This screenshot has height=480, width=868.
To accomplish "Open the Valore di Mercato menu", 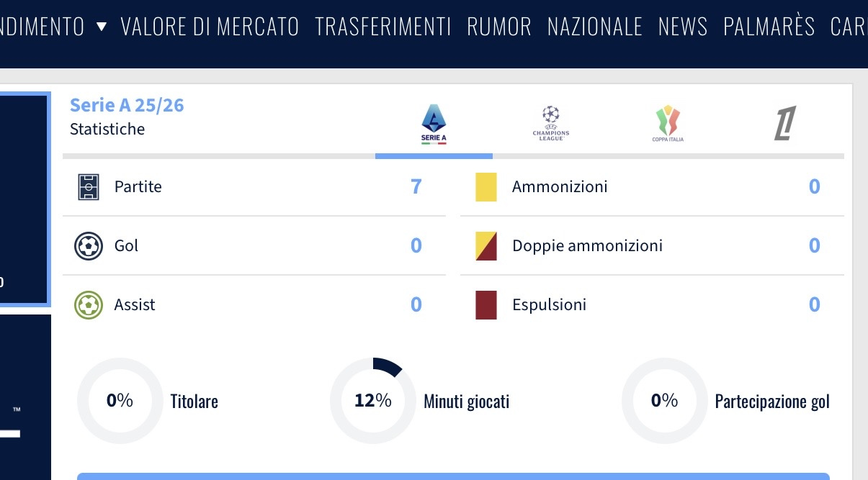I will tap(210, 27).
